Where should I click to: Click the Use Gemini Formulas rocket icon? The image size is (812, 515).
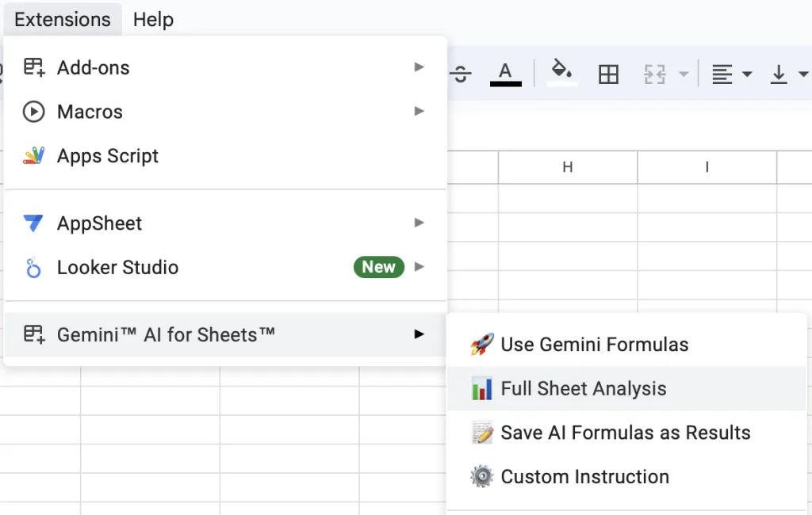[x=480, y=344]
